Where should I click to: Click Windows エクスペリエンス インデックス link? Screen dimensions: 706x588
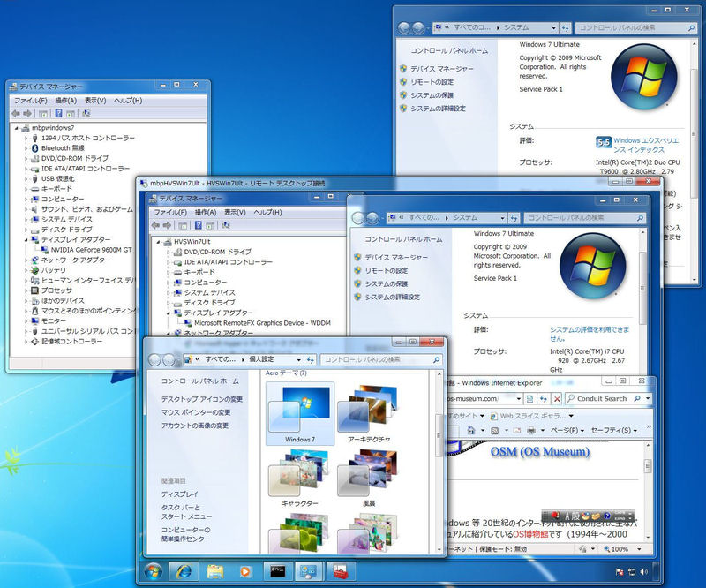(646, 145)
